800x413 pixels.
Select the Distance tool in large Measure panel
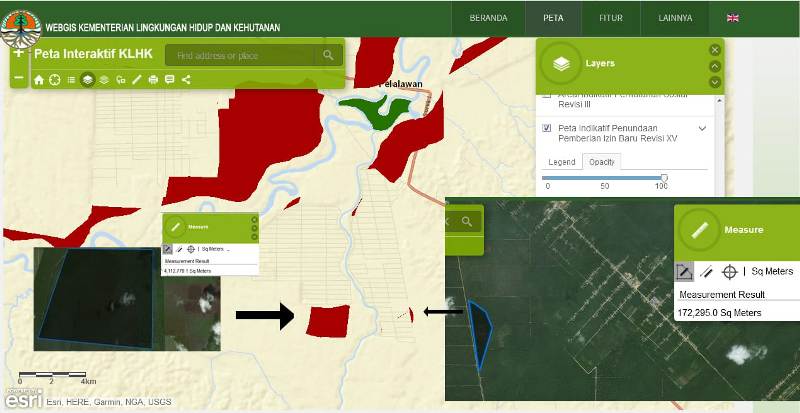point(707,272)
